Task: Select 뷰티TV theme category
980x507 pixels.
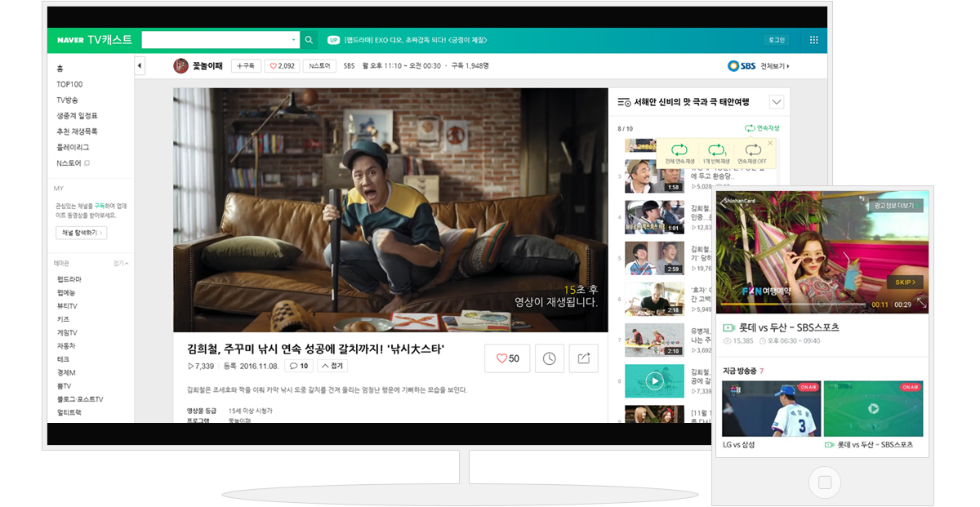Action: pos(67,305)
